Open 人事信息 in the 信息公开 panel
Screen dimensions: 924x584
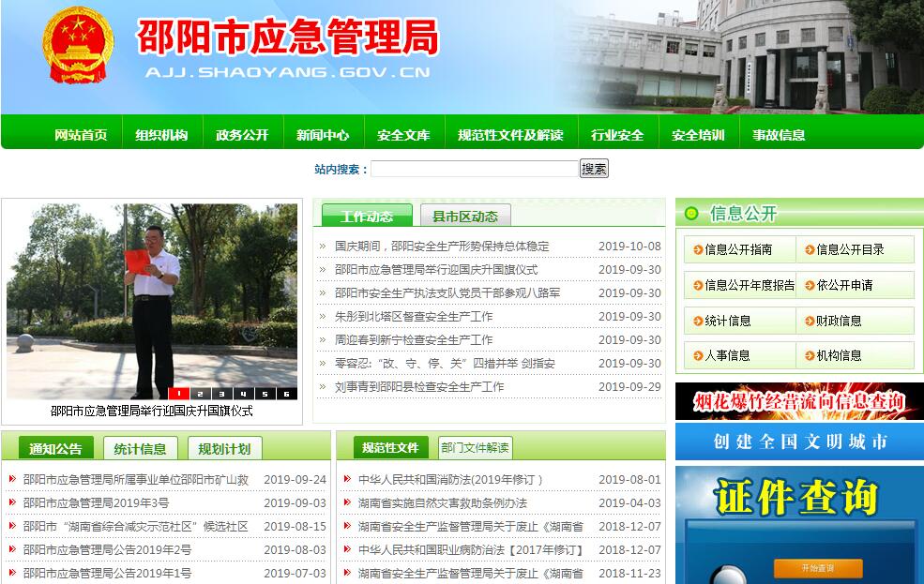point(727,355)
